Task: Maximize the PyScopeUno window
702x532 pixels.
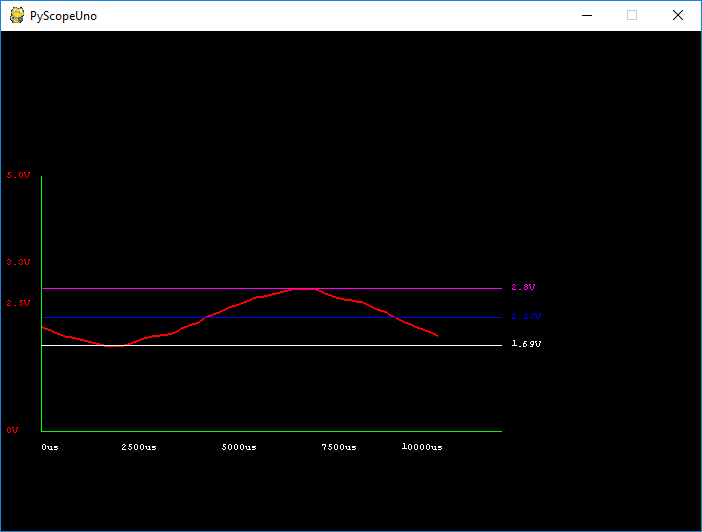Action: (x=632, y=16)
